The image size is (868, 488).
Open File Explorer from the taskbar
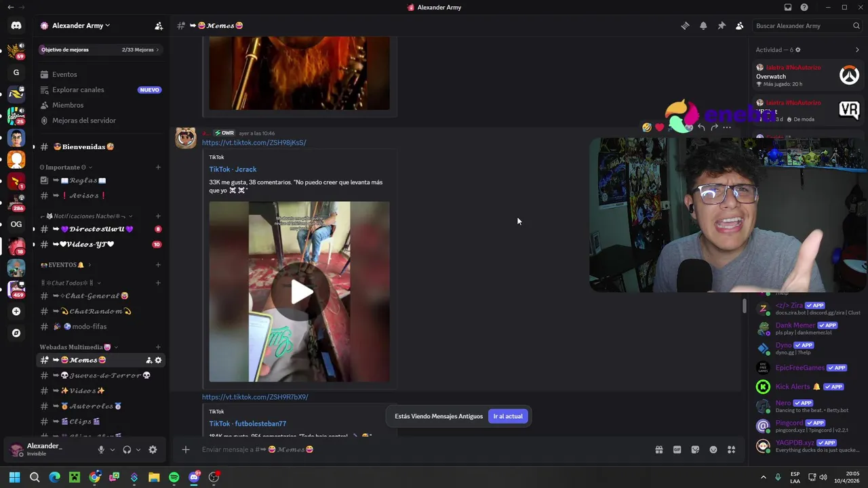point(154,477)
